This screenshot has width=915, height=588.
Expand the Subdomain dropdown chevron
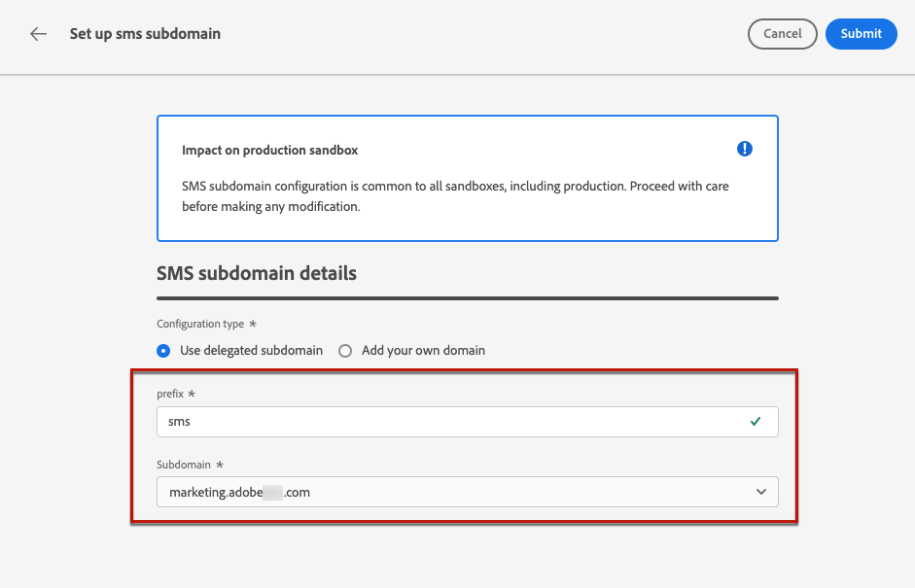point(760,492)
